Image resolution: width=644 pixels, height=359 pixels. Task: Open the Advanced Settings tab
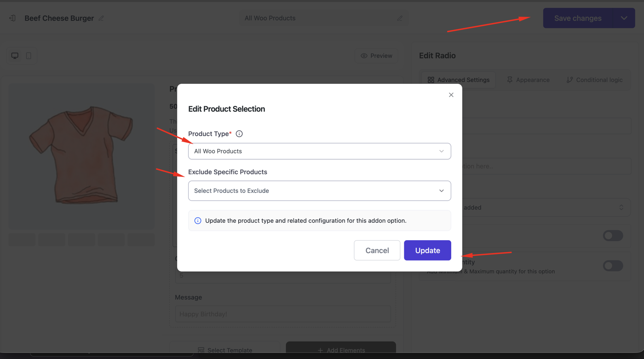tap(458, 80)
